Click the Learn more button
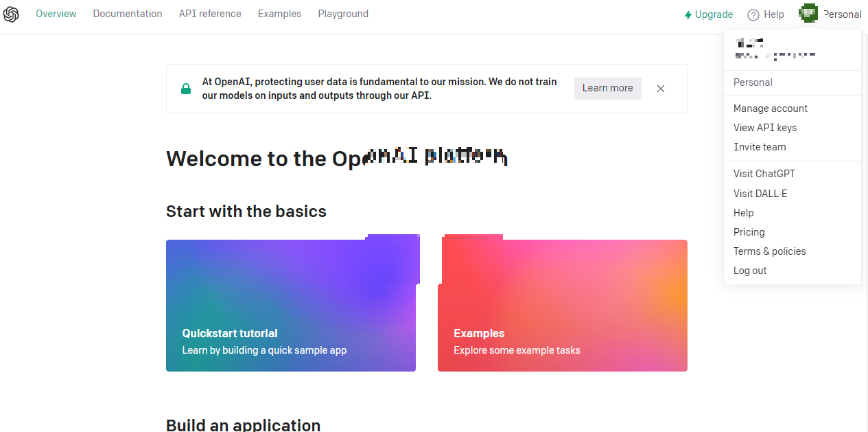The image size is (868, 432). tap(608, 88)
